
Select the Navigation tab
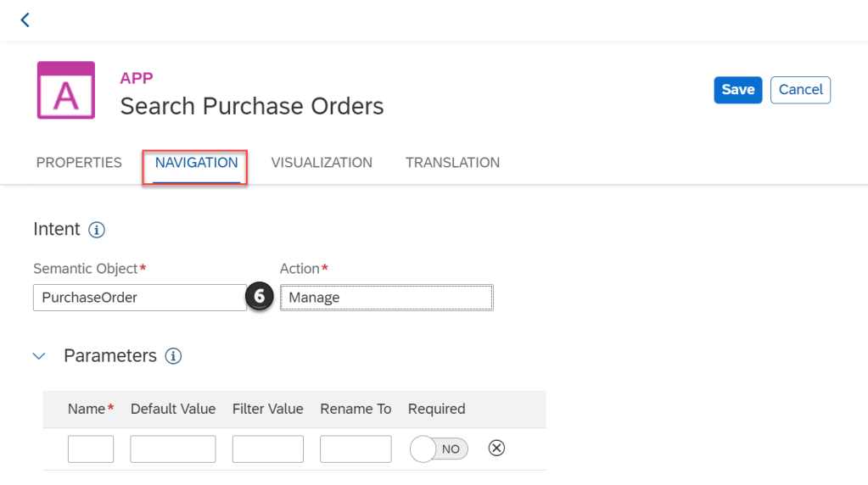[x=196, y=163]
